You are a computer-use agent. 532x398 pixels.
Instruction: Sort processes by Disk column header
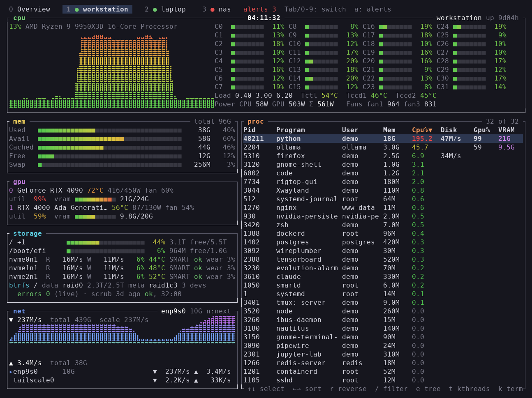click(449, 130)
